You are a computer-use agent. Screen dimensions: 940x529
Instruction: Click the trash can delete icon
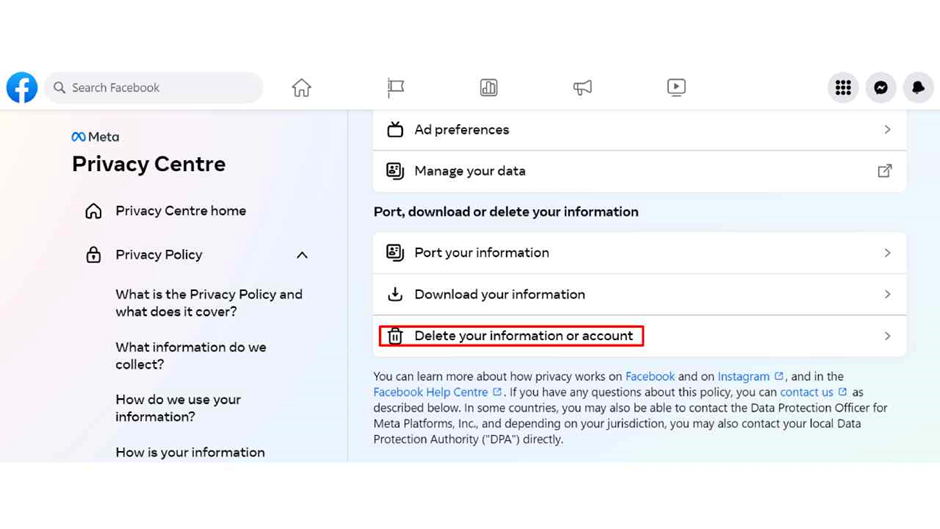[395, 336]
